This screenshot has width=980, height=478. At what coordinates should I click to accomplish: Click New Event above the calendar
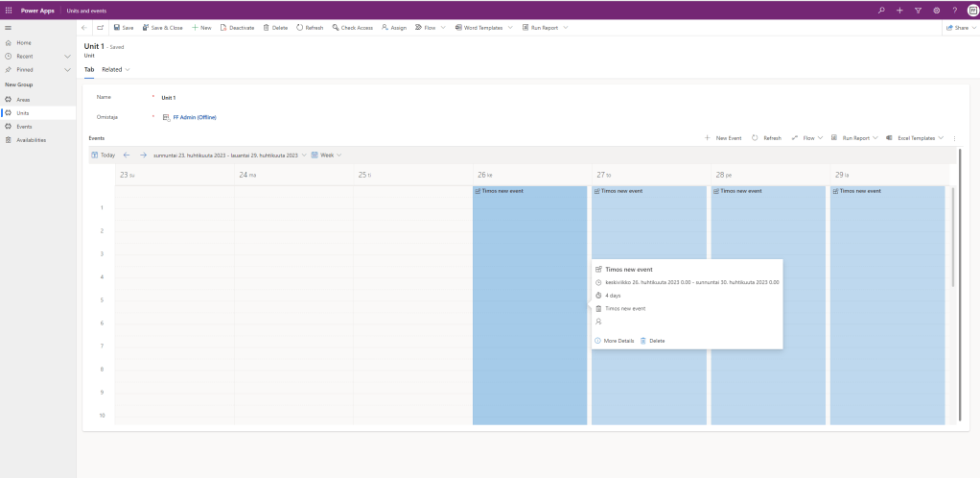[x=723, y=138]
